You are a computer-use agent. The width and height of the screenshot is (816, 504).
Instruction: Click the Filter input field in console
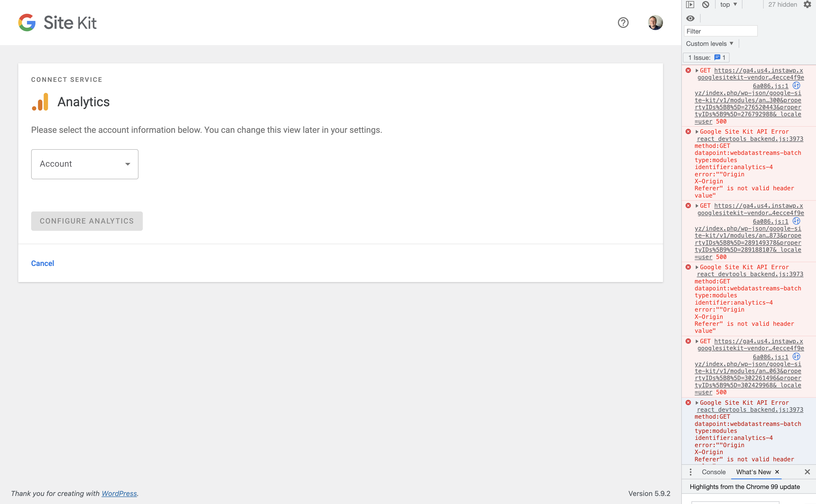point(721,31)
